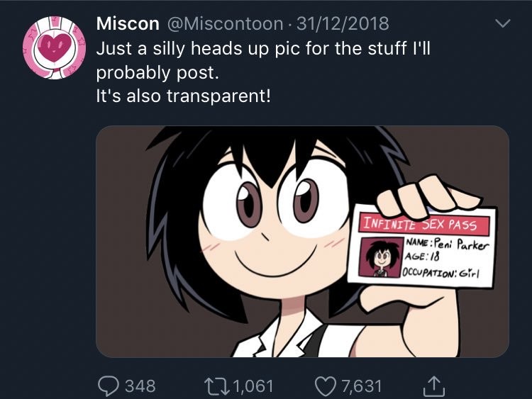Expand the tweet options chevron
This screenshot has width=532, height=399.
502,23
